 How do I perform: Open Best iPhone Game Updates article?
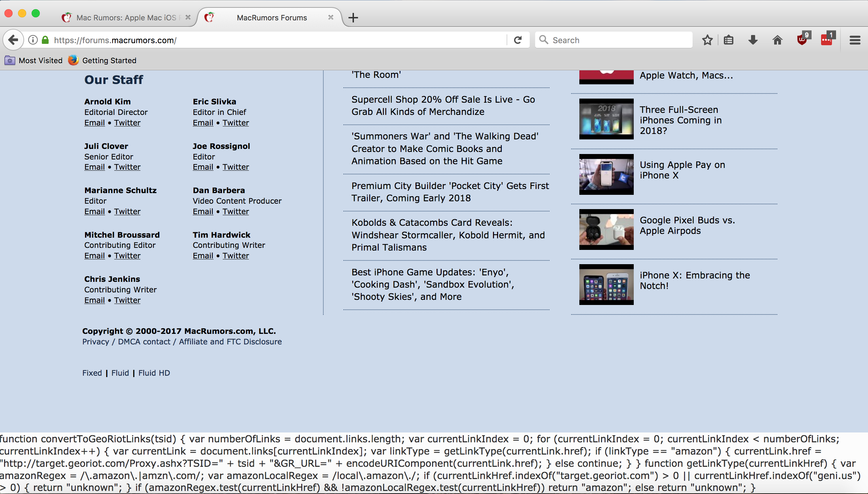coord(433,285)
